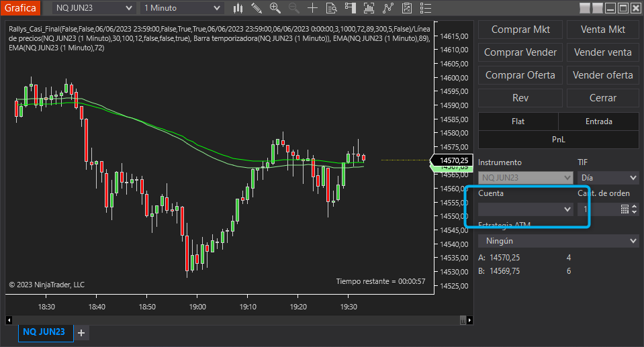644x347 pixels.
Task: Open the Instrumento NQ JUN23 combo box
Action: tap(525, 178)
